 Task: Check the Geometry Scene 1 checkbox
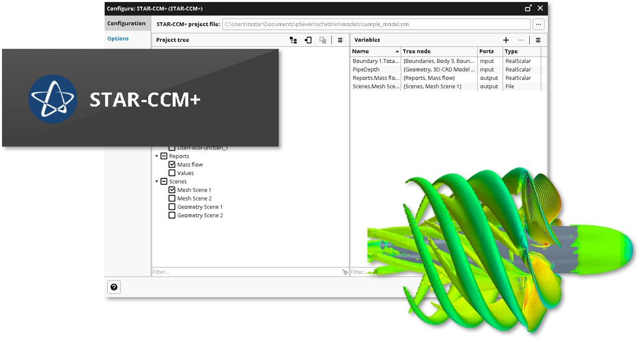172,207
